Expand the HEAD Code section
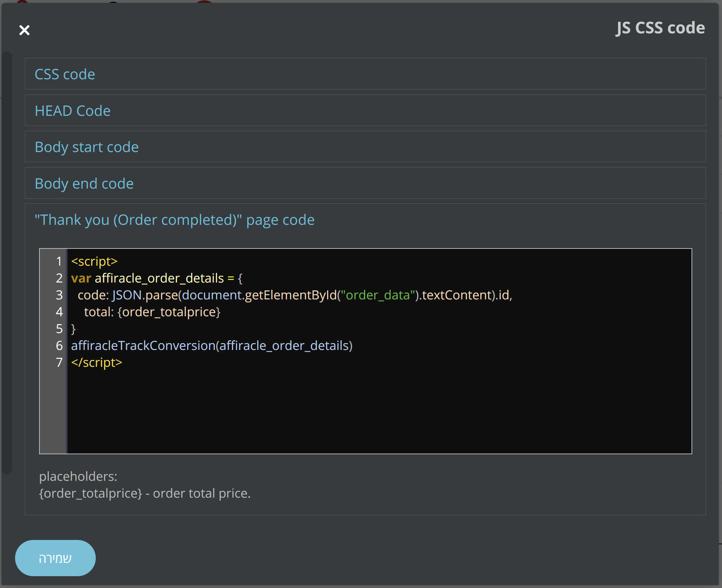The width and height of the screenshot is (722, 588). (72, 111)
